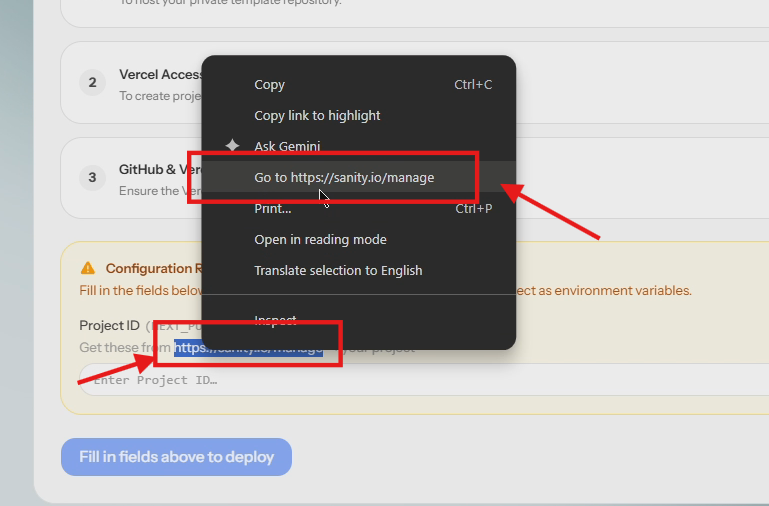This screenshot has width=769, height=506.
Task: Choose Ask Gemini menu entry
Action: [359, 146]
